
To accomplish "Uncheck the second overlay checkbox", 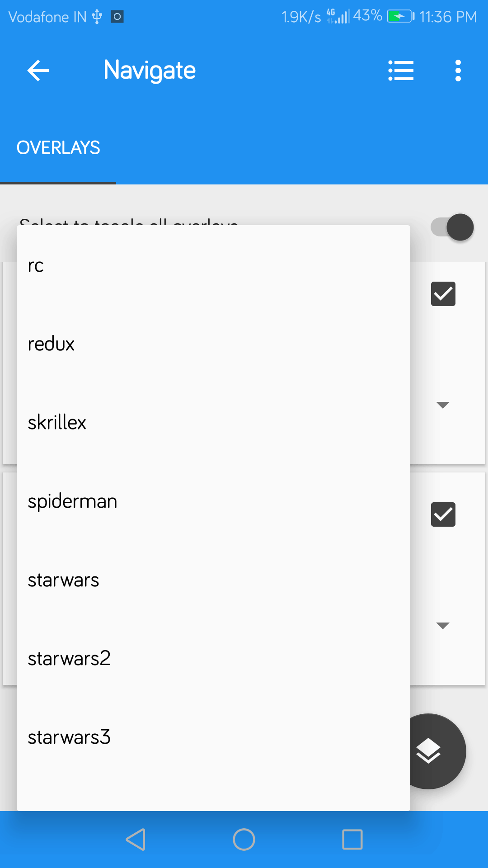I will (x=443, y=514).
